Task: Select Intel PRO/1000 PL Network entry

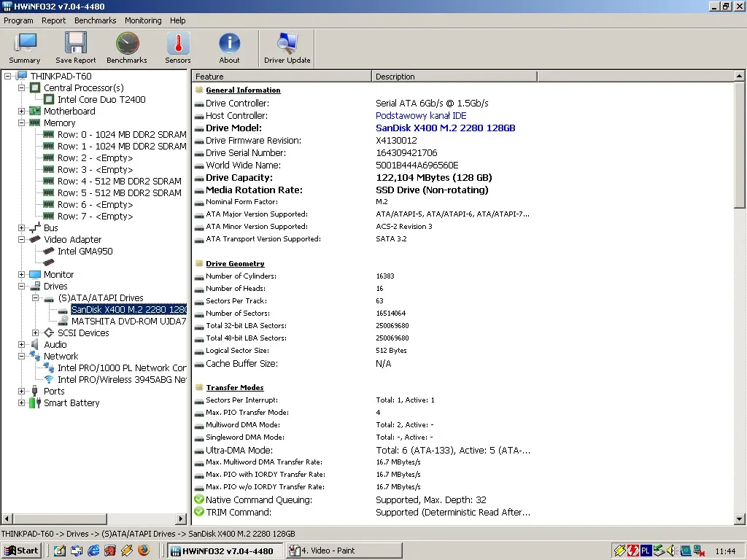Action: (122, 367)
